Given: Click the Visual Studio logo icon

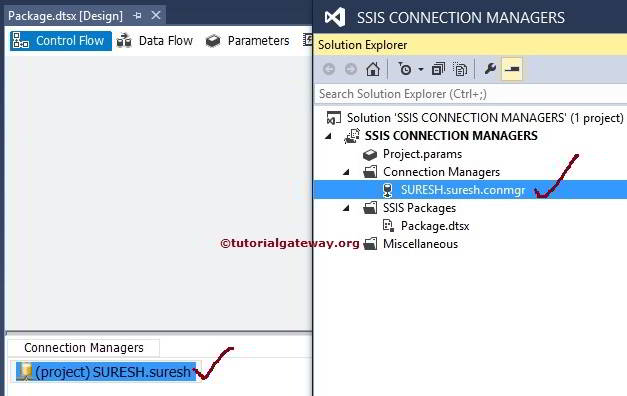Looking at the screenshot, I should click(335, 17).
